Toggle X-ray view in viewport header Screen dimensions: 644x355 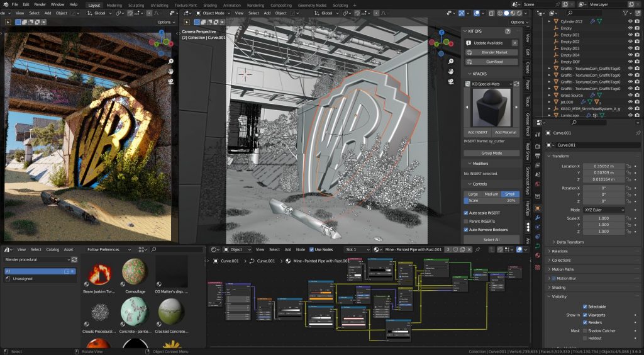coord(491,13)
